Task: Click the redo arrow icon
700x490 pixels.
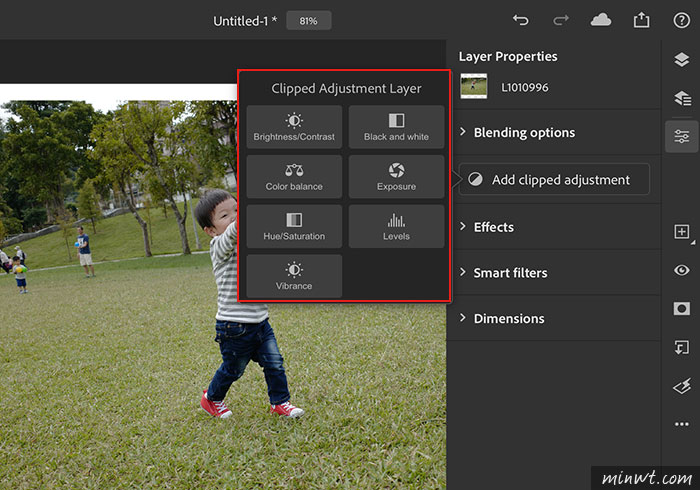Action: (x=561, y=20)
